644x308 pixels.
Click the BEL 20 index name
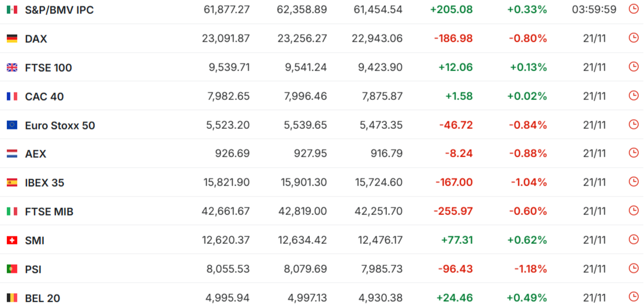pos(43,298)
